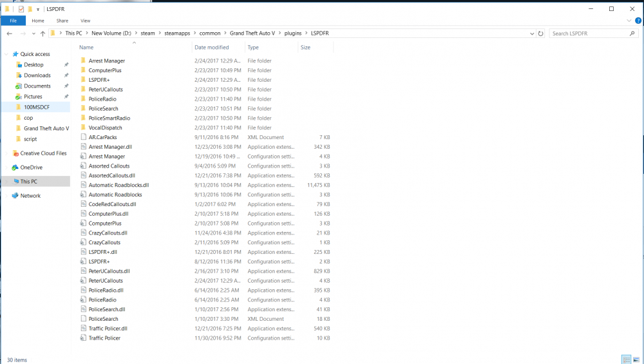Select Pictures in the navigation pane
Image resolution: width=644 pixels, height=364 pixels.
33,97
